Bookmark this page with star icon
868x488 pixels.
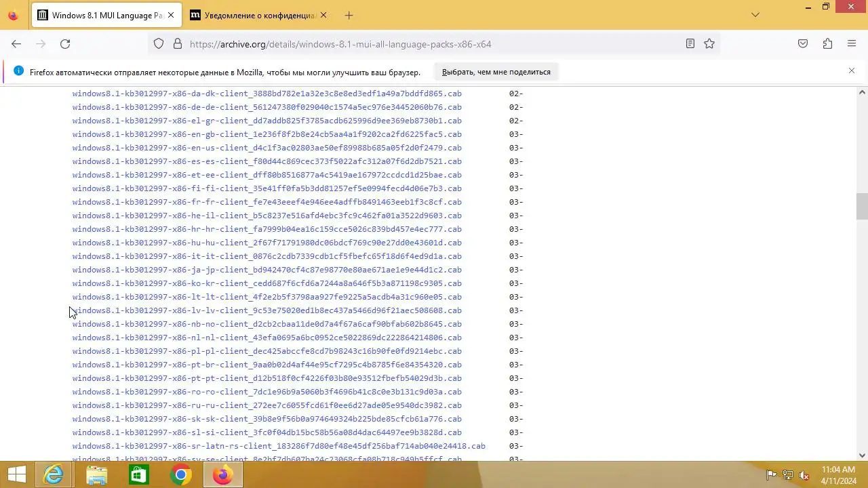coord(709,43)
